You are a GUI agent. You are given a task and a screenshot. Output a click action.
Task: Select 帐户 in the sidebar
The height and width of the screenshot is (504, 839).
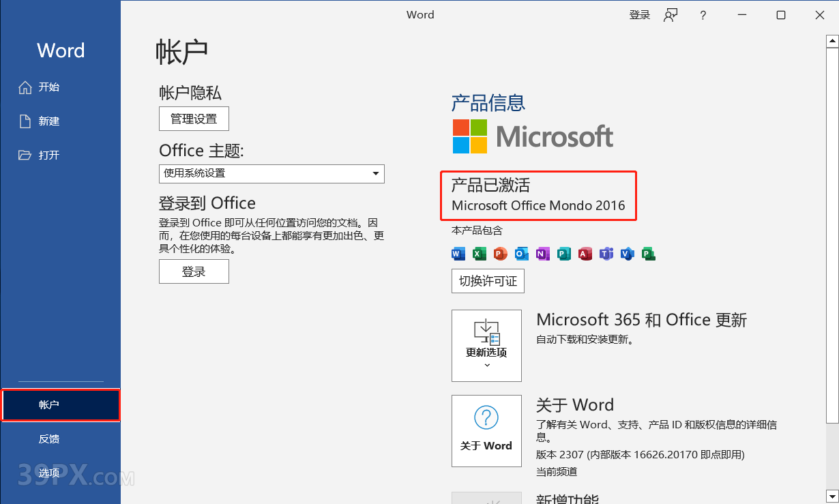click(x=60, y=404)
